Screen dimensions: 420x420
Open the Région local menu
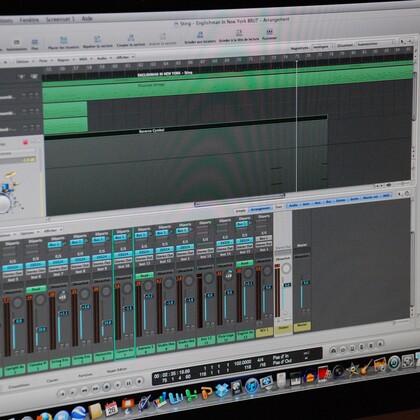(x=65, y=60)
